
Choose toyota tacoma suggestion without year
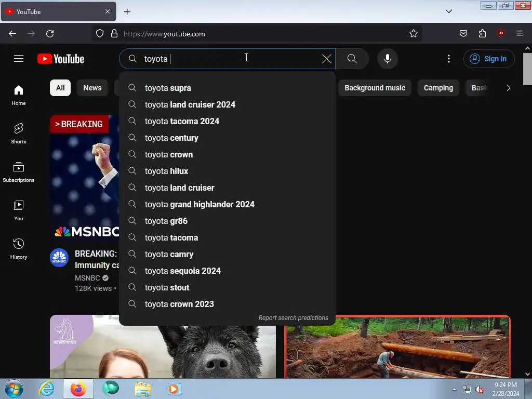tap(228, 237)
